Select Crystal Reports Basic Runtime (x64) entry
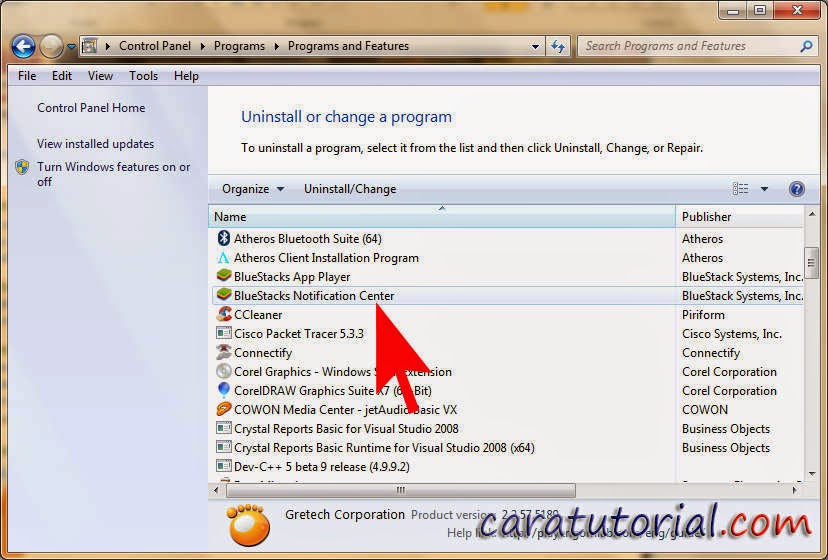The width and height of the screenshot is (828, 560). [x=384, y=448]
